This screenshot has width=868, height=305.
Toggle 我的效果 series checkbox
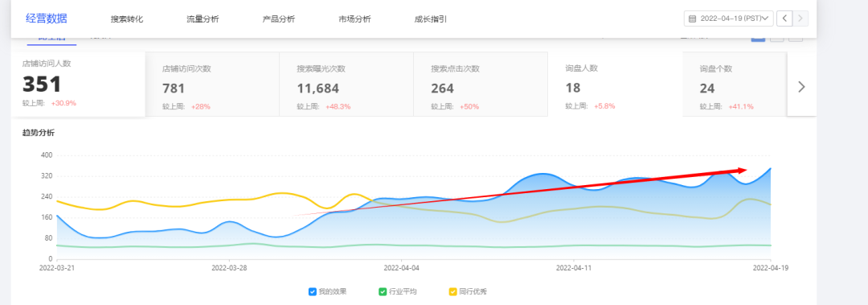point(312,291)
